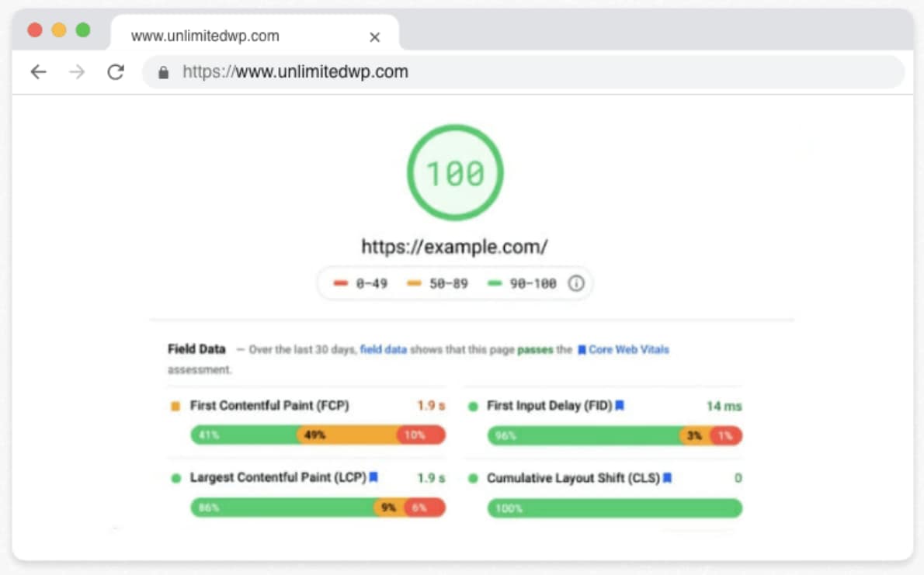
Task: Click the 86% green segment of LCP bar
Action: 282,507
